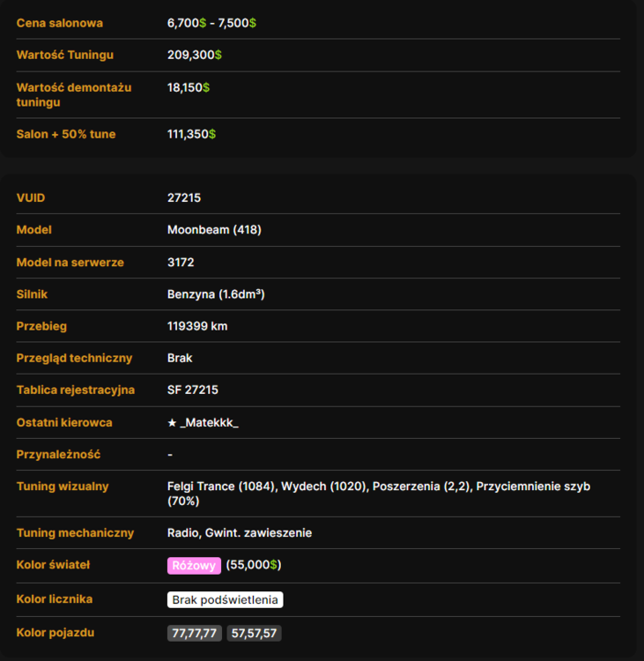Select server model number 3172

(181, 263)
